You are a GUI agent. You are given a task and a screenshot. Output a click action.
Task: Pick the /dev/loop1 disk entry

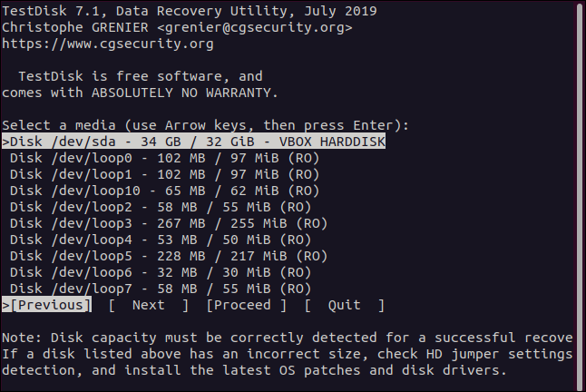164,174
